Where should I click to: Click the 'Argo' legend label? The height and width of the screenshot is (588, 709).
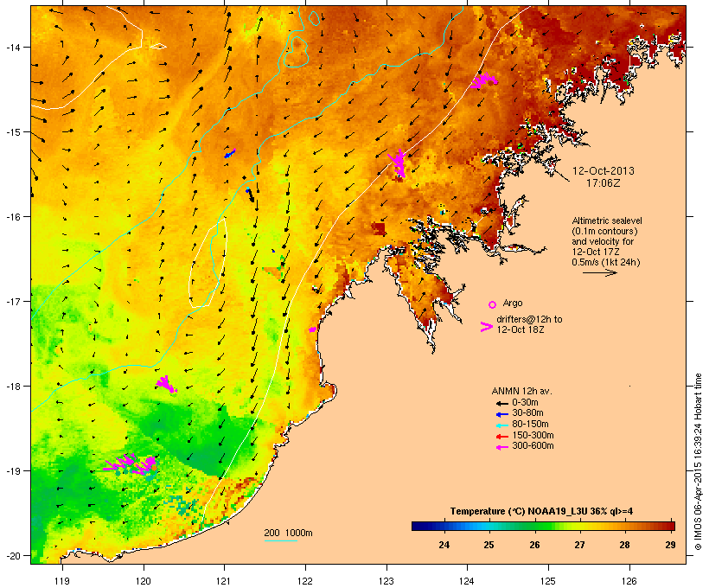(513, 303)
